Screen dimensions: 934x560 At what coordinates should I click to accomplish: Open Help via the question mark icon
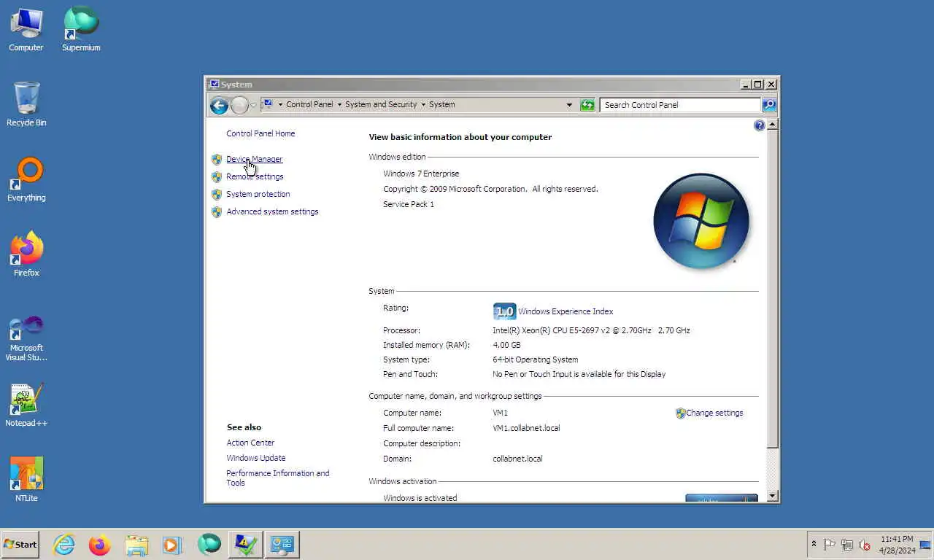tap(759, 125)
